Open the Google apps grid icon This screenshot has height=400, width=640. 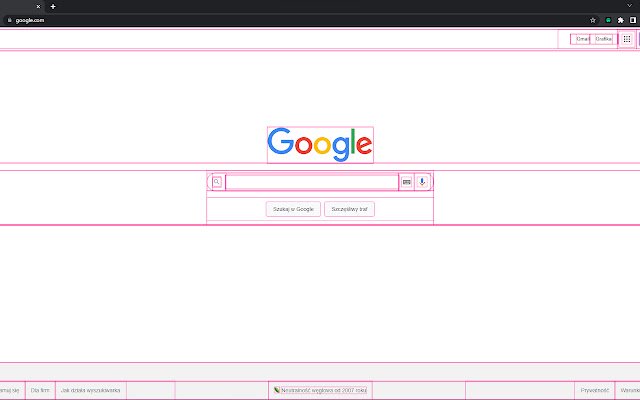627,39
